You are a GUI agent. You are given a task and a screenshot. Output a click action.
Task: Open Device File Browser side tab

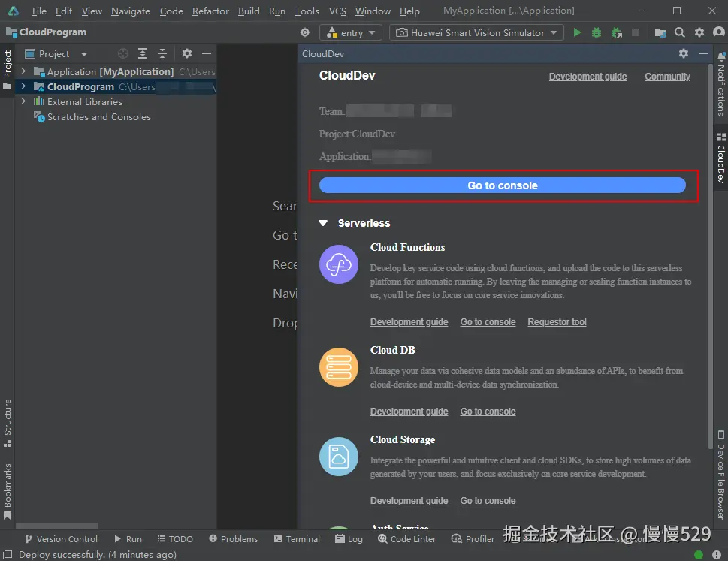720,475
